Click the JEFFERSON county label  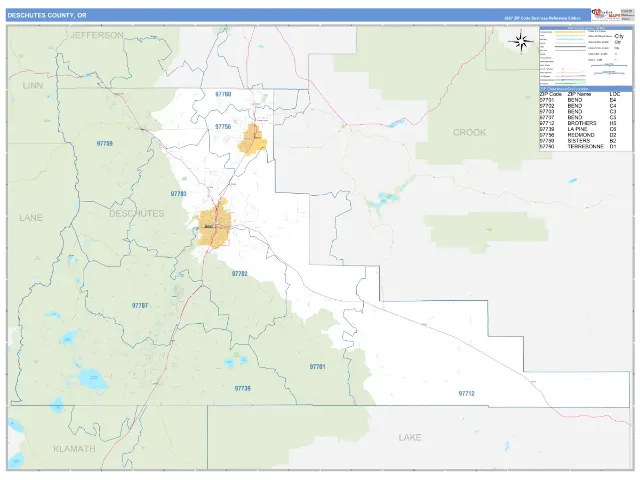tap(97, 36)
